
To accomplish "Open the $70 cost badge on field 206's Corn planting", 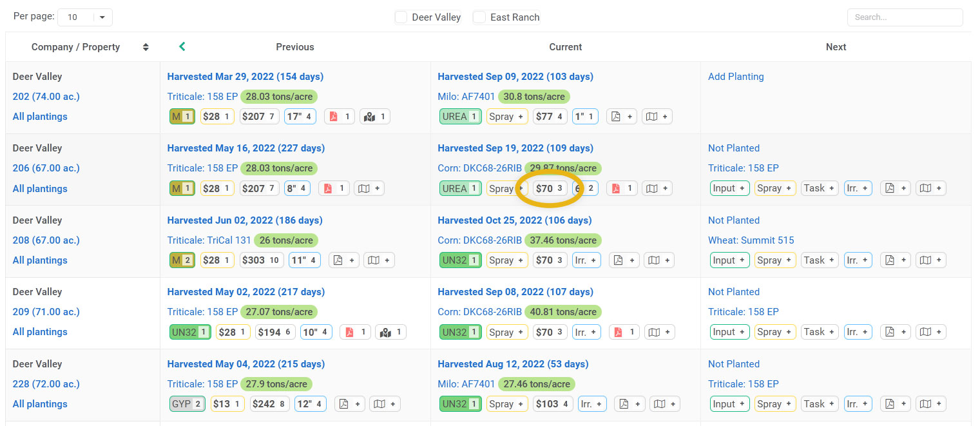I will point(550,188).
